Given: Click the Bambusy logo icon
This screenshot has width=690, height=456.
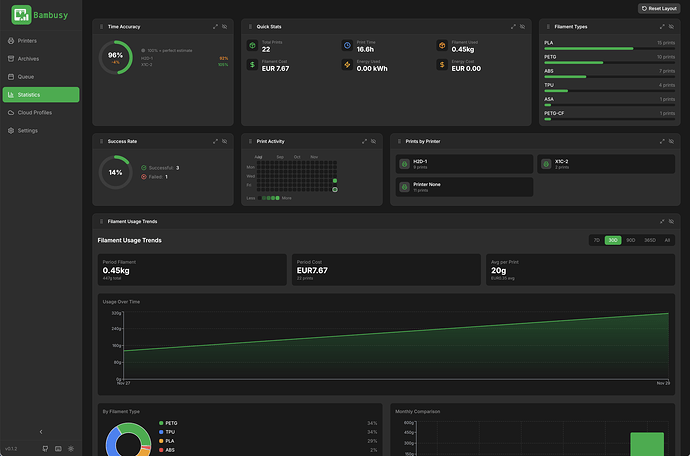Looking at the screenshot, I should (21, 15).
